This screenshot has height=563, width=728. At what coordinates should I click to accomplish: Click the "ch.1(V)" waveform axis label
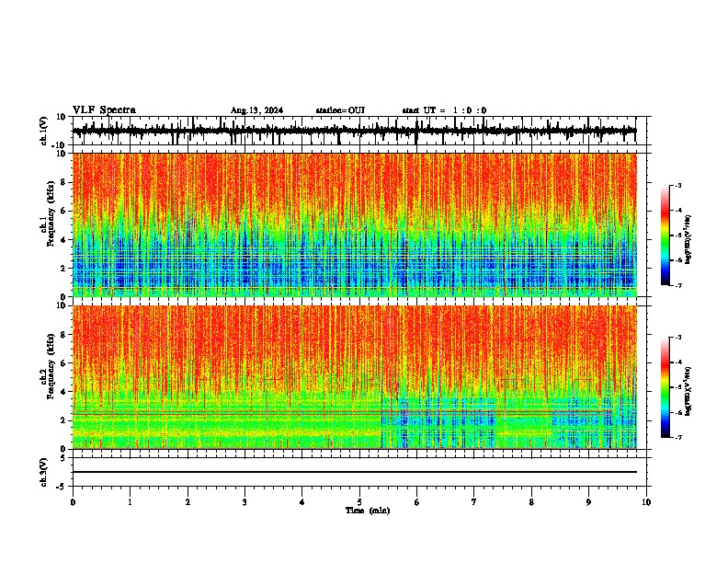tap(44, 131)
